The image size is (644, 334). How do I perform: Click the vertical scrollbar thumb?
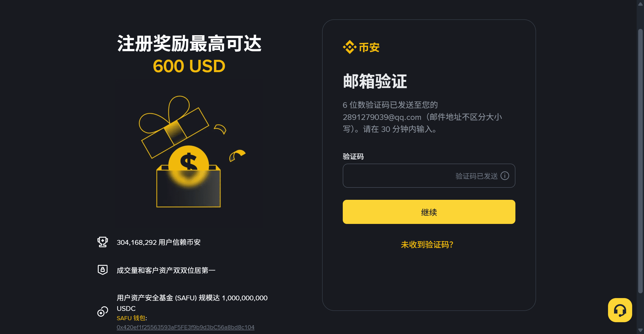coord(640,161)
